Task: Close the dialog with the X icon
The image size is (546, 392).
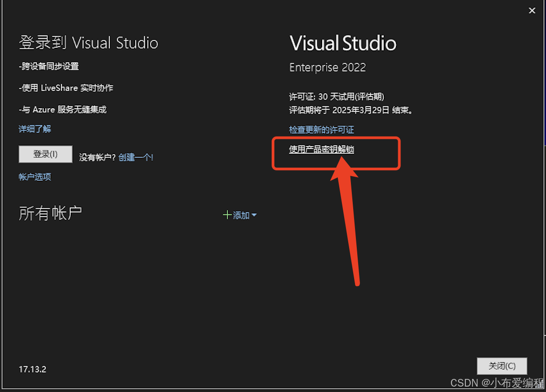Action: point(532,11)
